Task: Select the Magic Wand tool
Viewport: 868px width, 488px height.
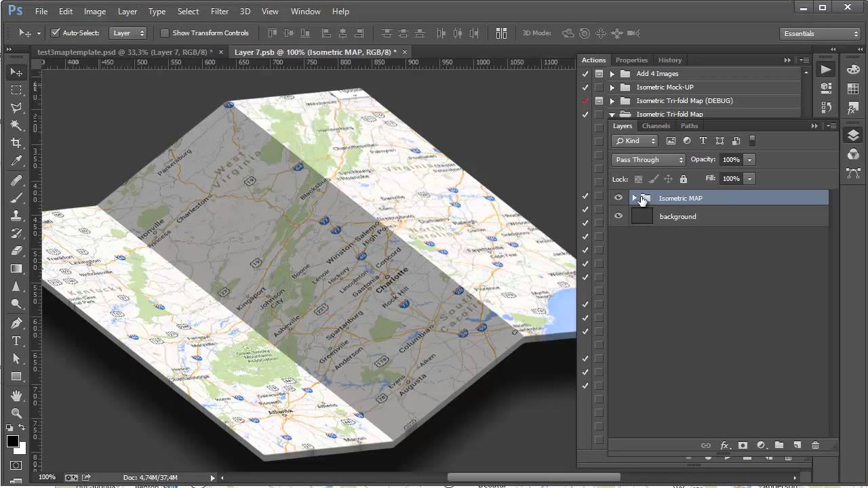Action: (16, 125)
